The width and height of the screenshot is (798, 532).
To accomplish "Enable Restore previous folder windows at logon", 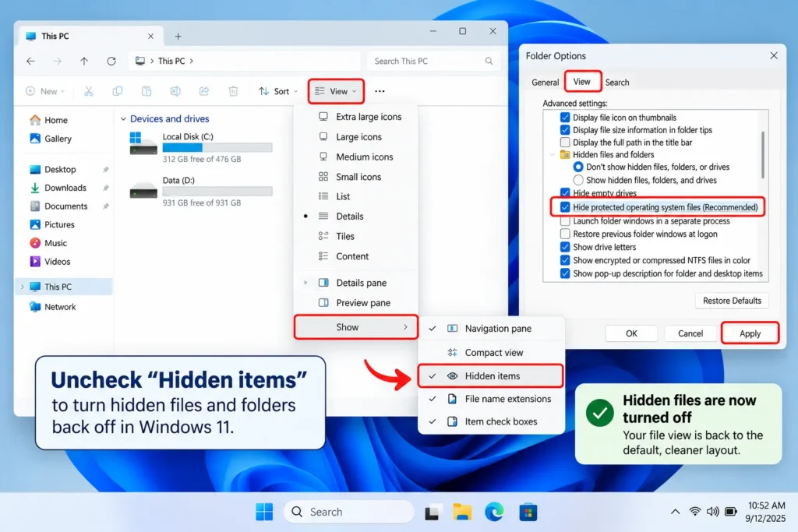I will tap(565, 234).
